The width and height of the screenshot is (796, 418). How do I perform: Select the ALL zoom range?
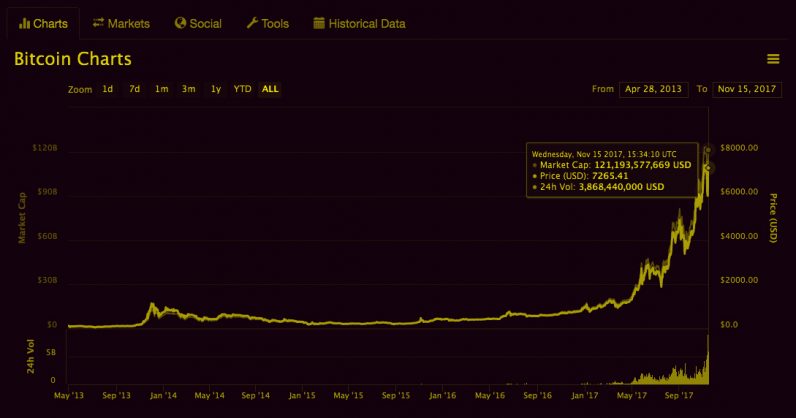[x=270, y=89]
